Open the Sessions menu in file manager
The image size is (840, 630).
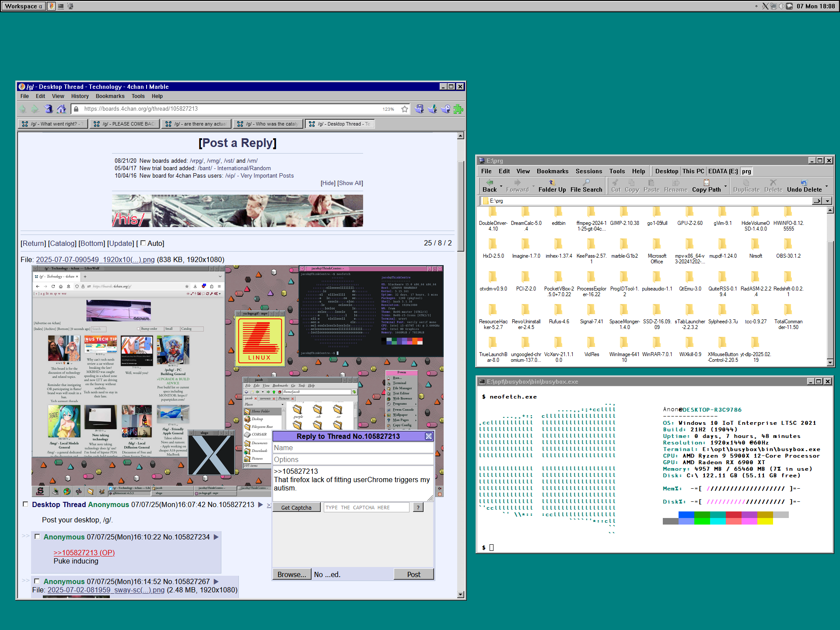click(x=588, y=171)
